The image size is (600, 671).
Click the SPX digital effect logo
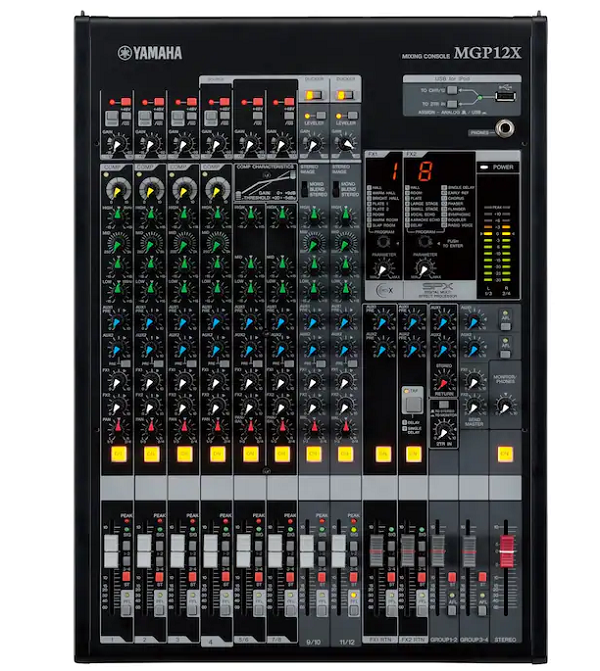tap(437, 290)
